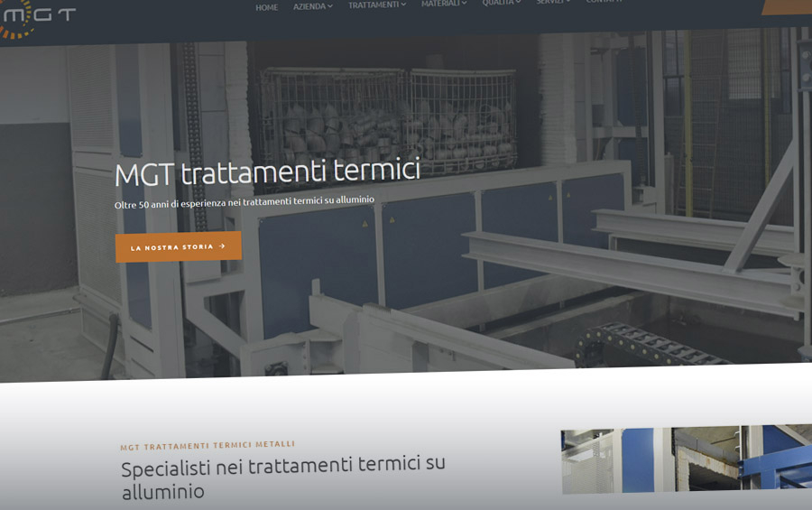Open the HOME menu item

(x=267, y=7)
